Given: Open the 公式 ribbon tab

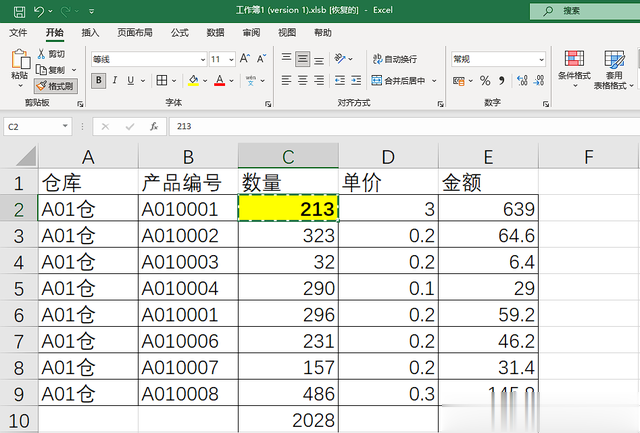Looking at the screenshot, I should tap(180, 33).
